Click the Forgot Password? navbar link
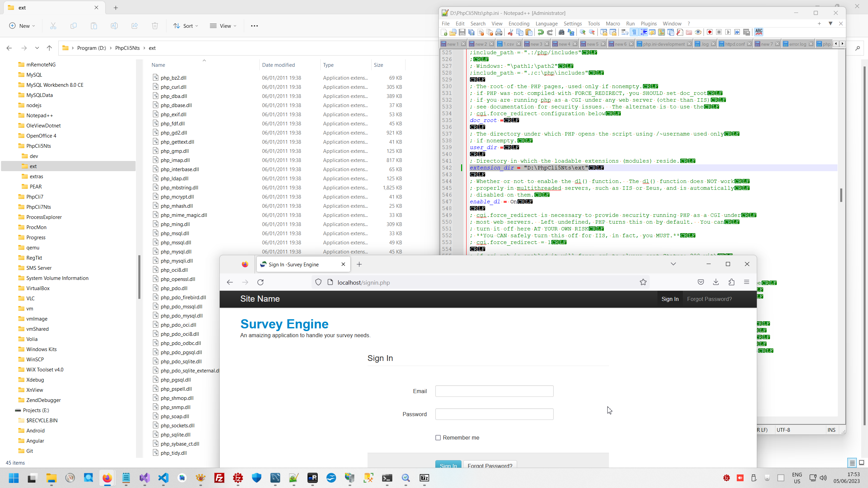The image size is (868, 488). pos(709,299)
